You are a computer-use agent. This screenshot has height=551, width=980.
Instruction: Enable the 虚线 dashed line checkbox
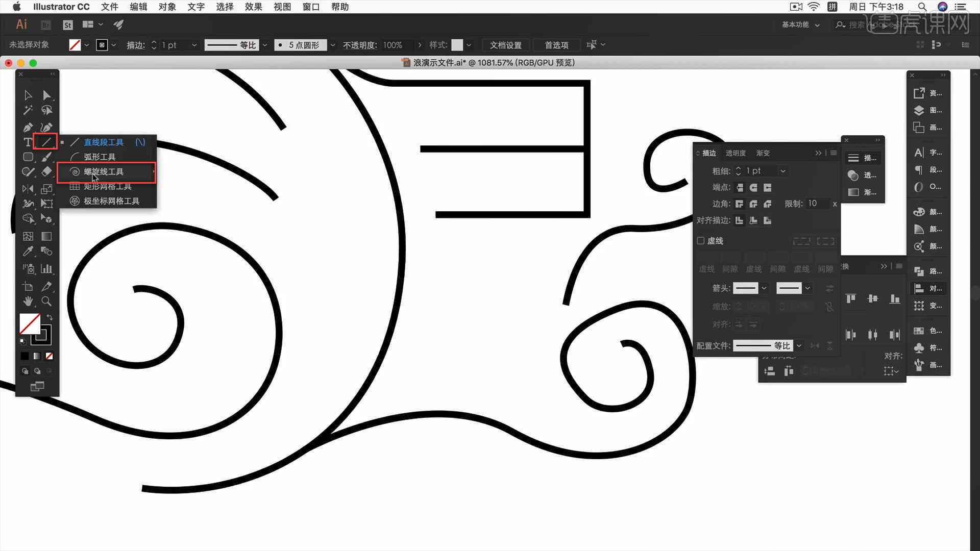tap(701, 241)
